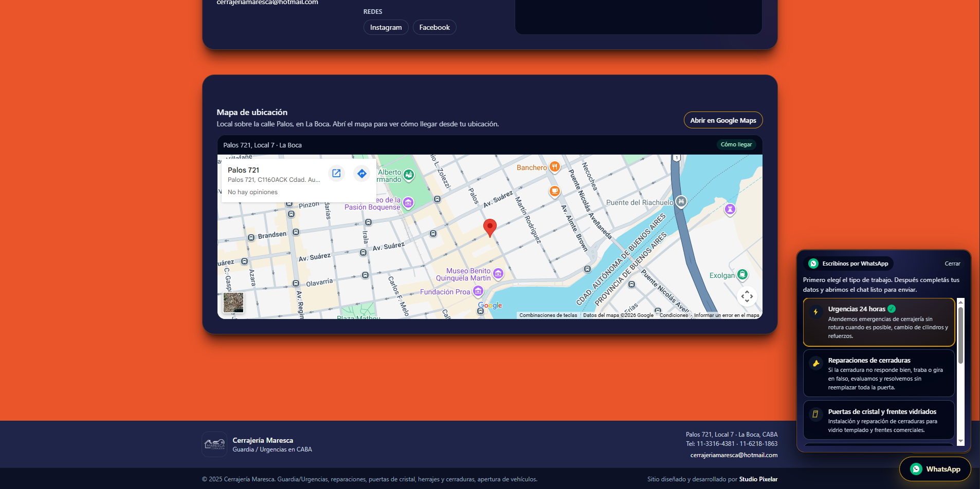Select the Museo Benito Quinquela Martín marker
The height and width of the screenshot is (489, 980).
[498, 274]
